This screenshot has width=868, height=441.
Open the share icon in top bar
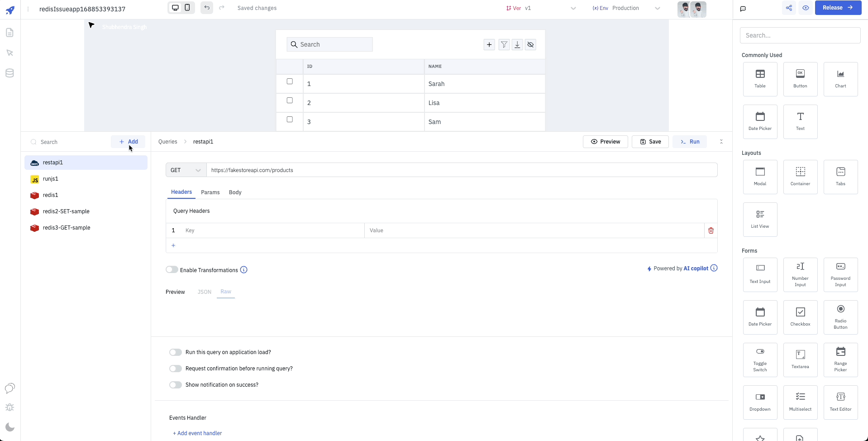789,8
